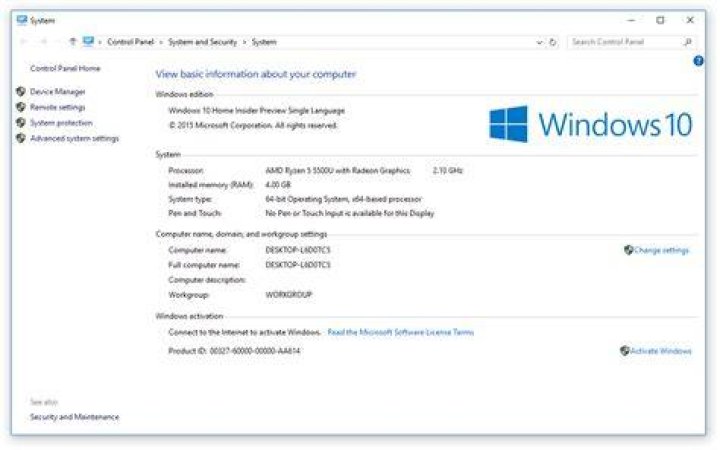Open the address bar history dropdown

[x=540, y=42]
